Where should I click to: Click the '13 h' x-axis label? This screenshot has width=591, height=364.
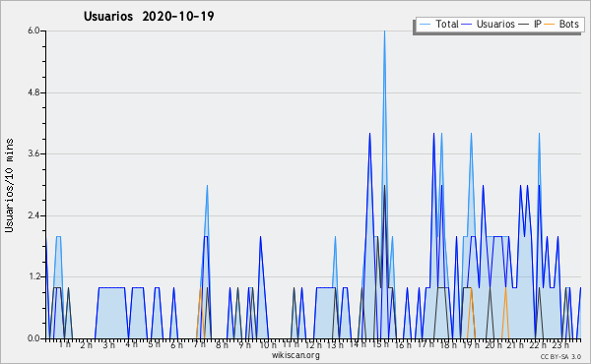click(x=335, y=345)
